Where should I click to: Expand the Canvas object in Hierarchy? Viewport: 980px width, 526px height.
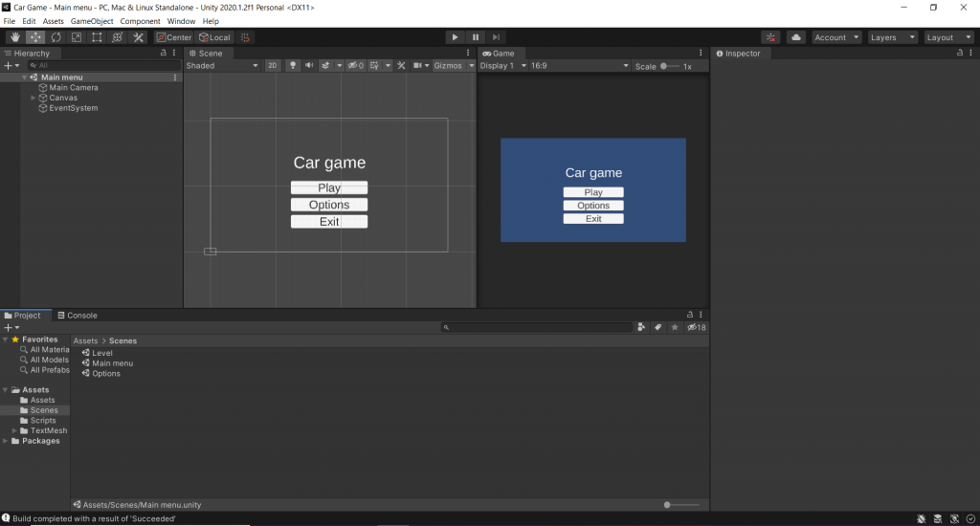33,98
